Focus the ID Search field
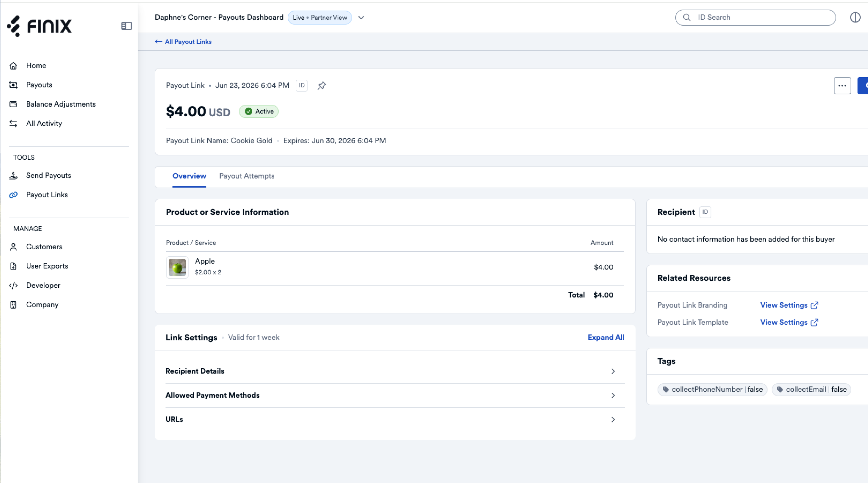868x483 pixels. [755, 17]
